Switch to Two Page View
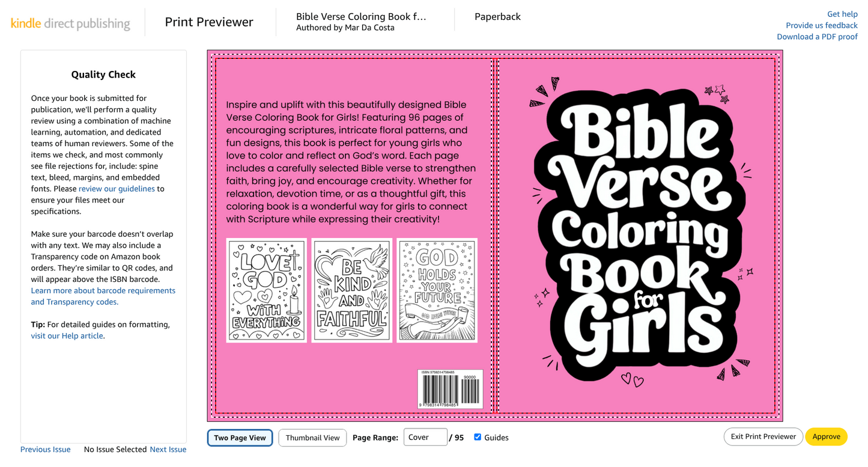The image size is (868, 467). 240,438
